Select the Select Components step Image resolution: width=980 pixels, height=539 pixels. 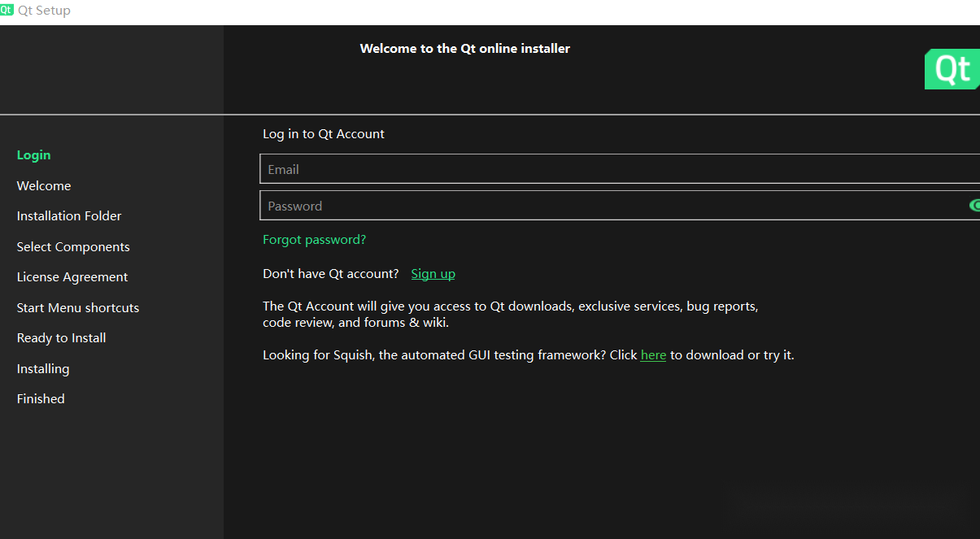coord(73,247)
